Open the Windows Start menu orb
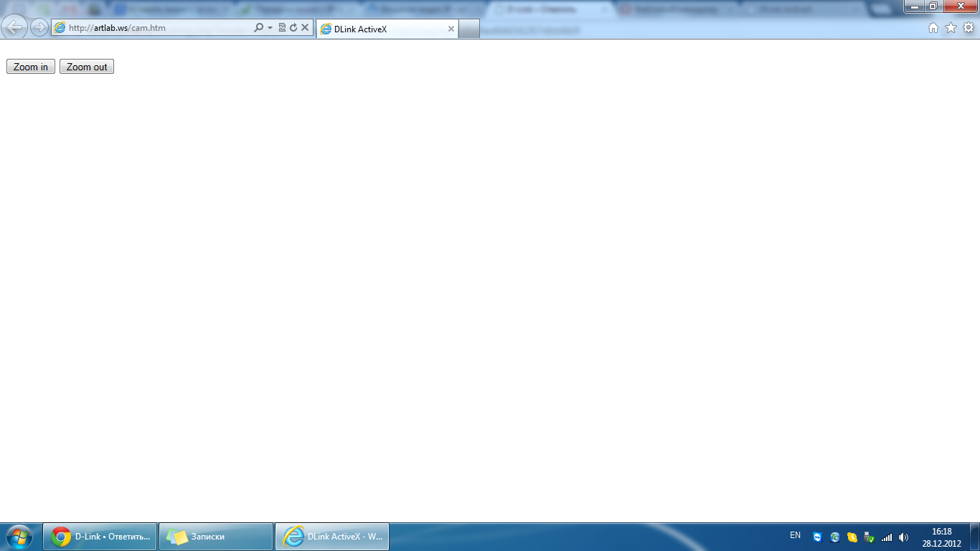 19,537
